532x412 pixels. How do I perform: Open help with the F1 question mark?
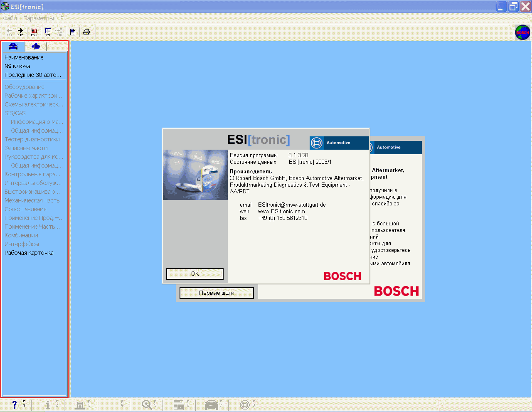15,405
